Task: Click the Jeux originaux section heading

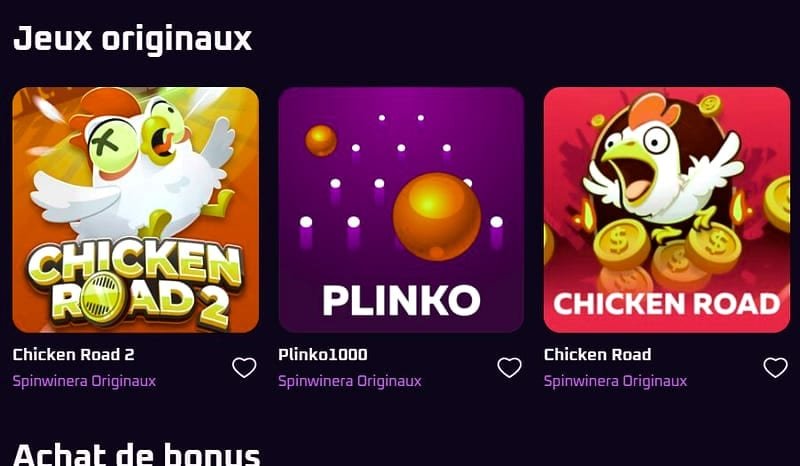Action: [133, 39]
